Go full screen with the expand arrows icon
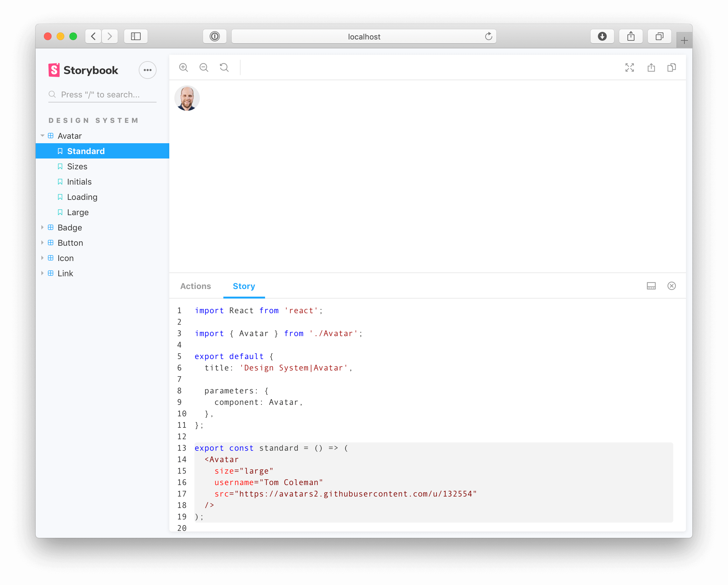 629,67
